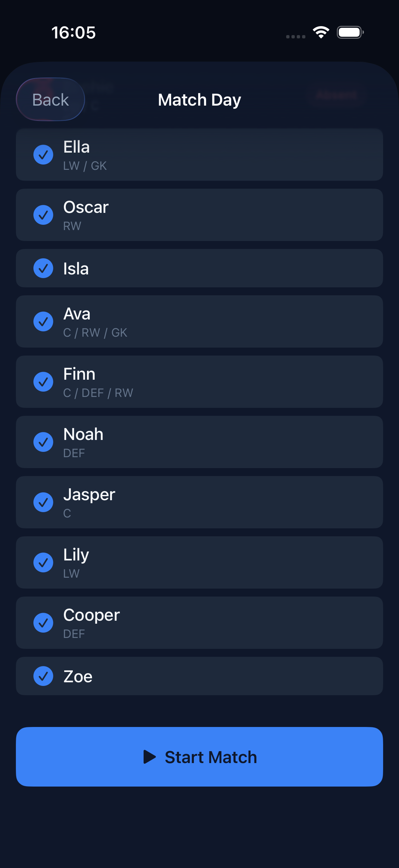
Task: Deselect Noah from the lineup
Action: (x=43, y=442)
